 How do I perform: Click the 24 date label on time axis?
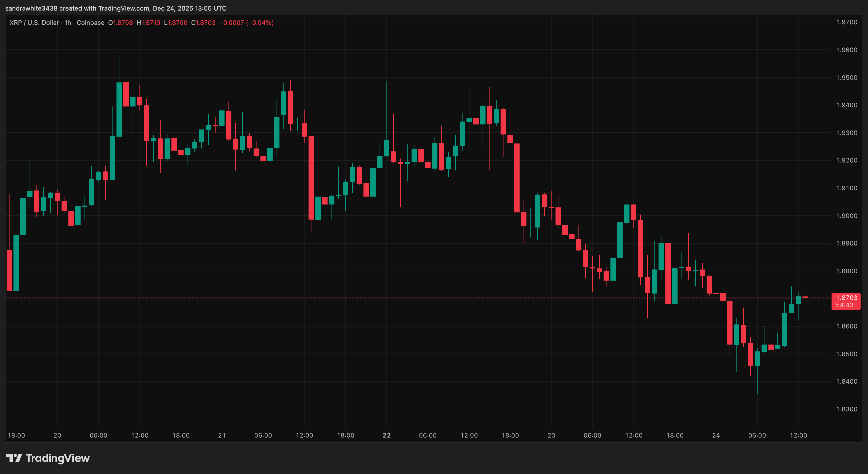pos(716,435)
